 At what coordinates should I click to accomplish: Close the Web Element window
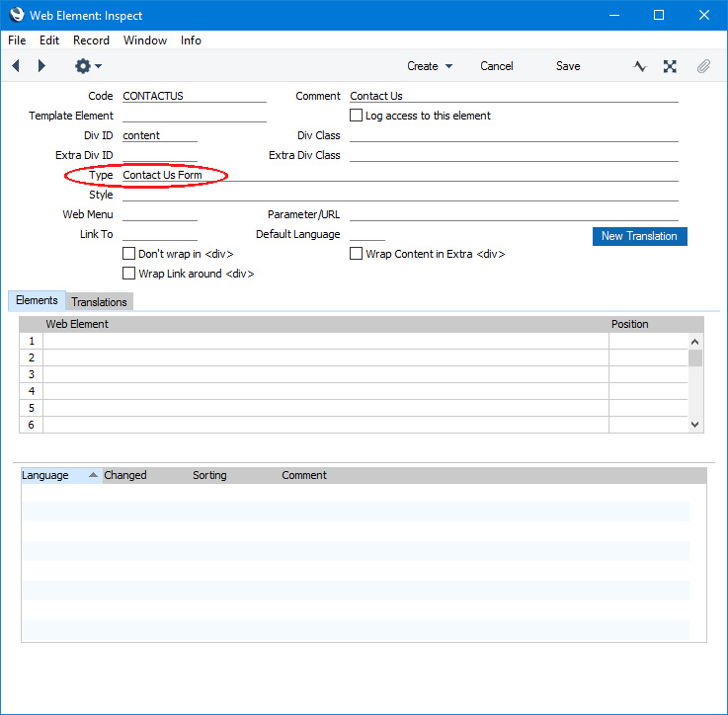704,16
